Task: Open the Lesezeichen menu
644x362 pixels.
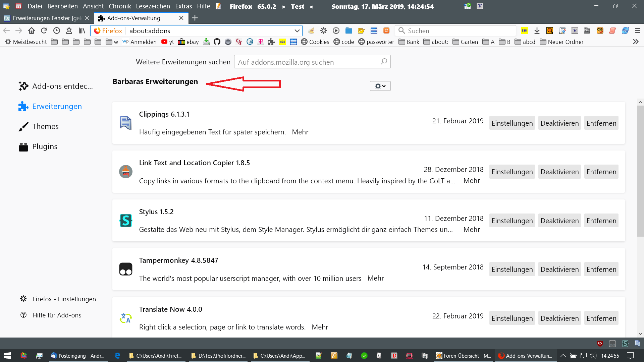Action: click(x=153, y=6)
